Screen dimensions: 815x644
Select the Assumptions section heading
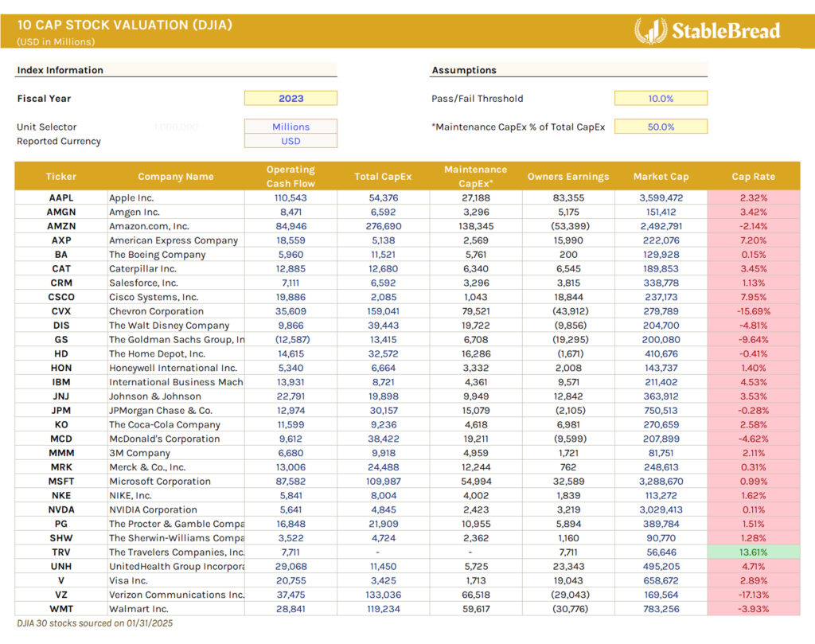click(x=464, y=70)
